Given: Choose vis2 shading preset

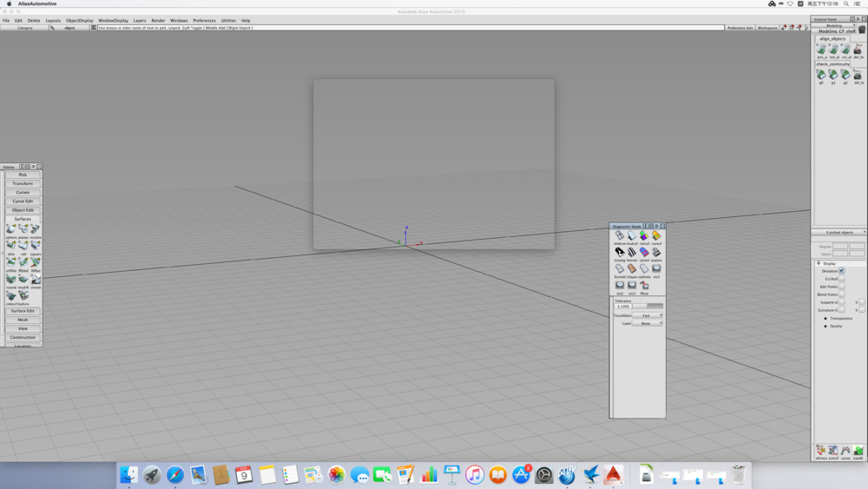Looking at the screenshot, I should pos(620,287).
